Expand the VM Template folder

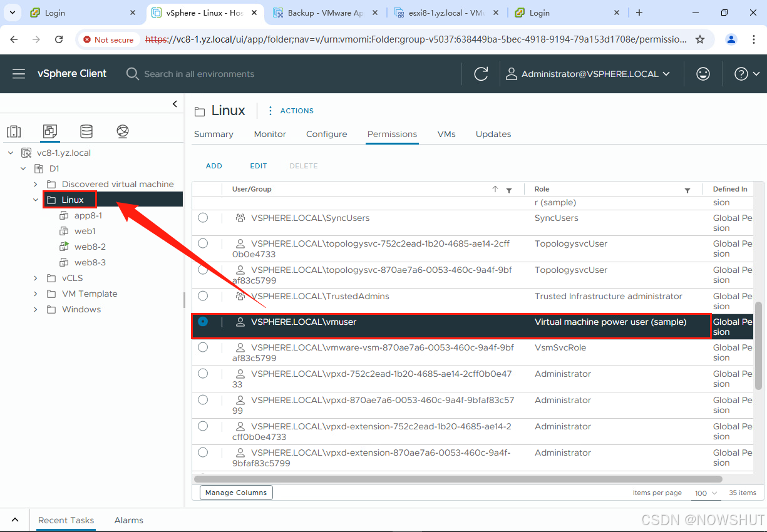click(x=36, y=294)
